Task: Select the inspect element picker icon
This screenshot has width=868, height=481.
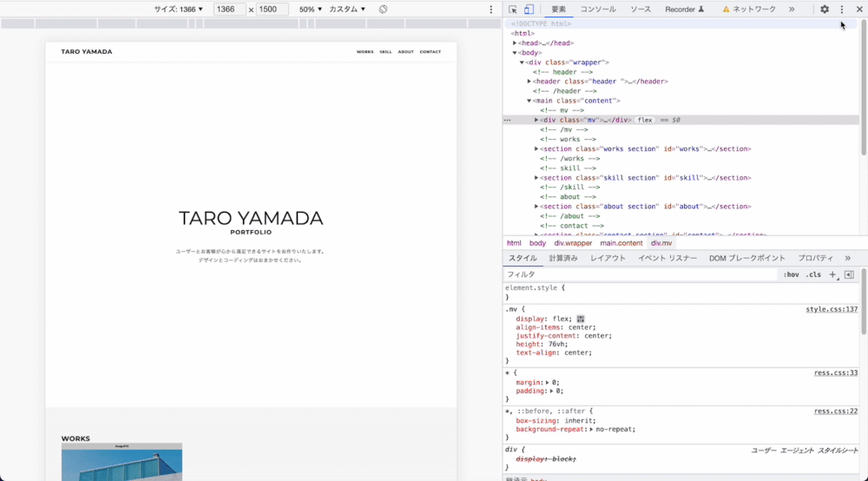Action: pyautogui.click(x=513, y=10)
